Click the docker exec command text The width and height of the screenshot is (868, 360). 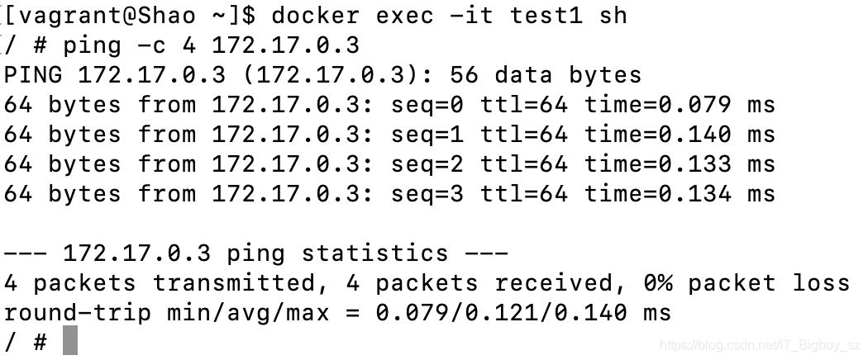pyautogui.click(x=449, y=16)
